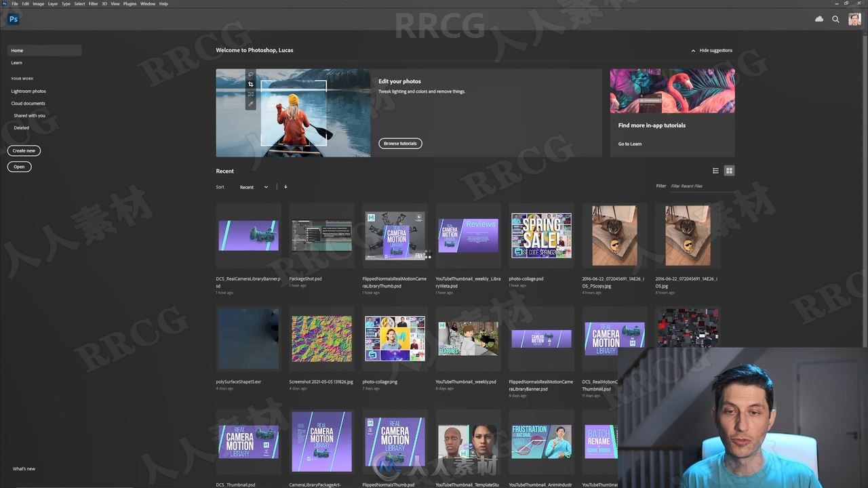Open the File menu
This screenshot has width=868, height=488.
pos(15,3)
